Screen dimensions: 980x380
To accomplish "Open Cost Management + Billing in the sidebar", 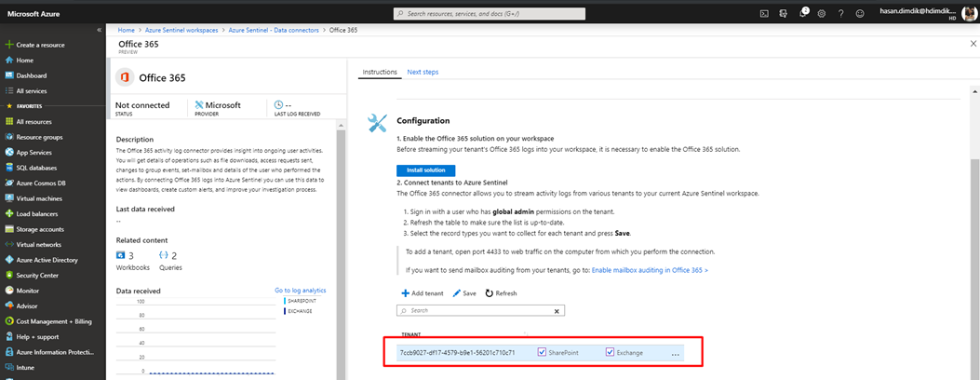I will (54, 321).
